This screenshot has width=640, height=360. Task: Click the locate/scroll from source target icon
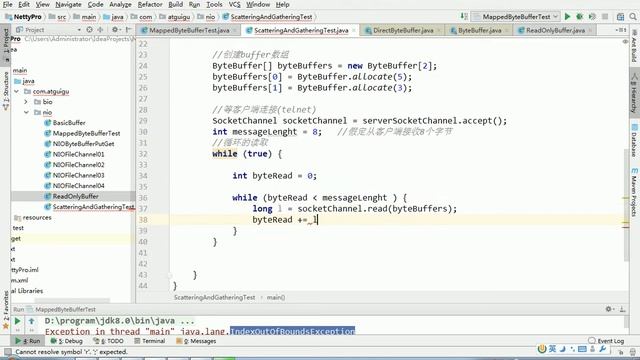pos(89,30)
